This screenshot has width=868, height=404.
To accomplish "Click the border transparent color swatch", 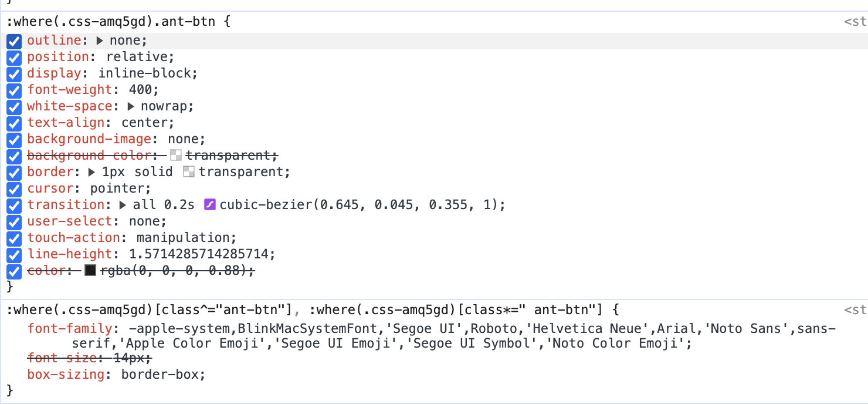I will tap(189, 172).
